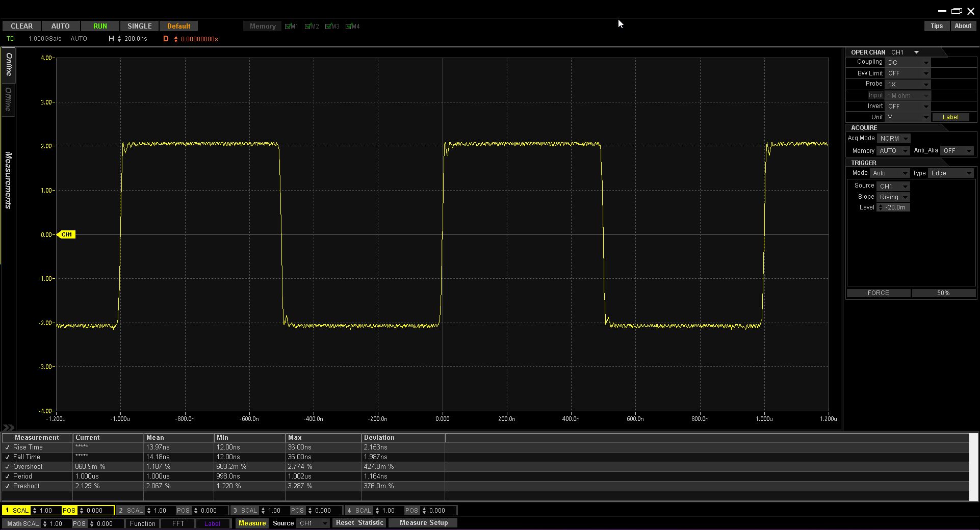Switch to the Online tab
Viewport: 980px width, 530px height.
click(9, 65)
